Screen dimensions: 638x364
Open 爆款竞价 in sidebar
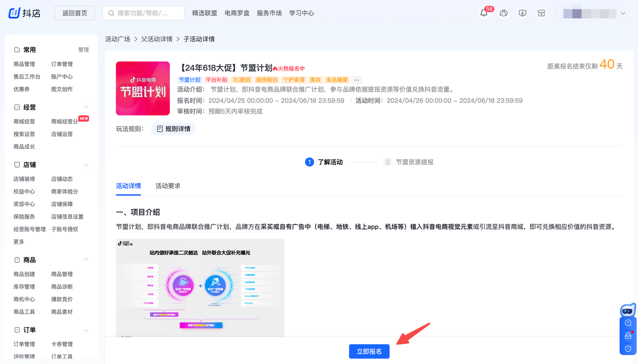[62, 299]
